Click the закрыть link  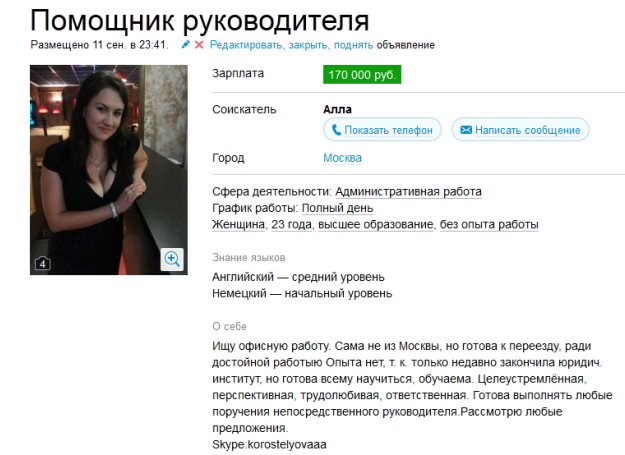[x=309, y=45]
